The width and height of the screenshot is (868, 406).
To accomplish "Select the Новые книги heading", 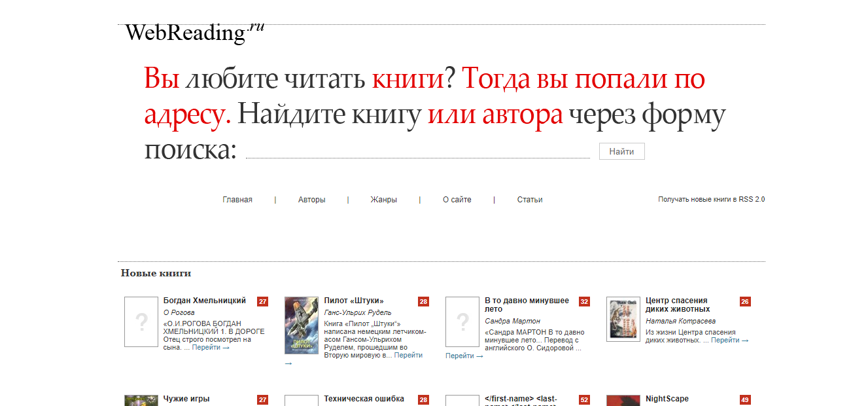I will [156, 273].
